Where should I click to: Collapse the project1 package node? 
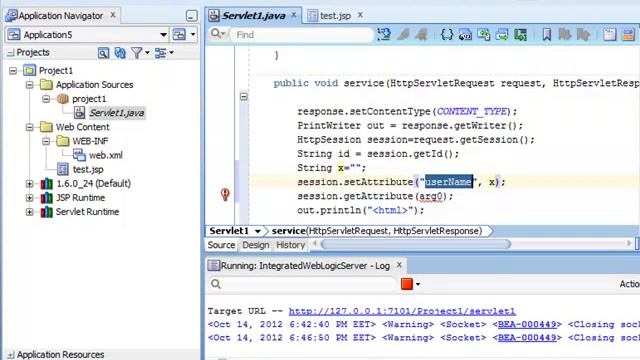[x=46, y=99]
